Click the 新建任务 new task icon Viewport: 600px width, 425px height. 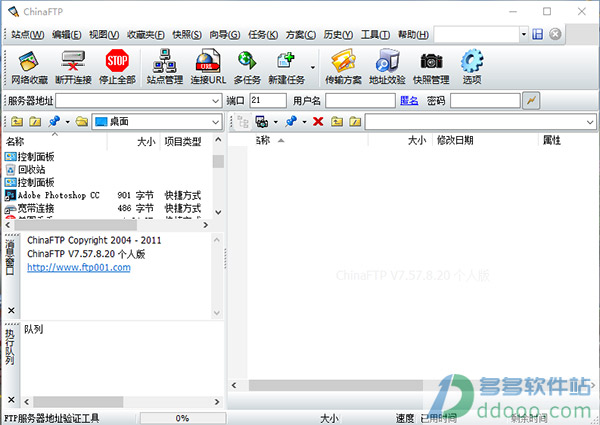286,68
